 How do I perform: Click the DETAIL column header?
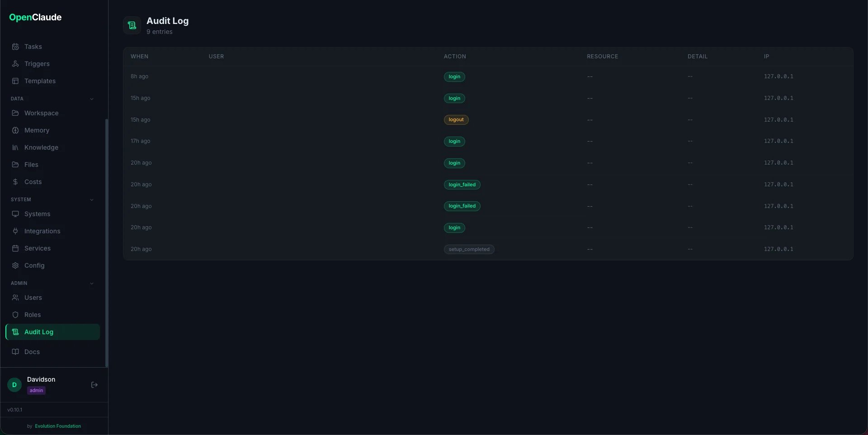tap(698, 57)
